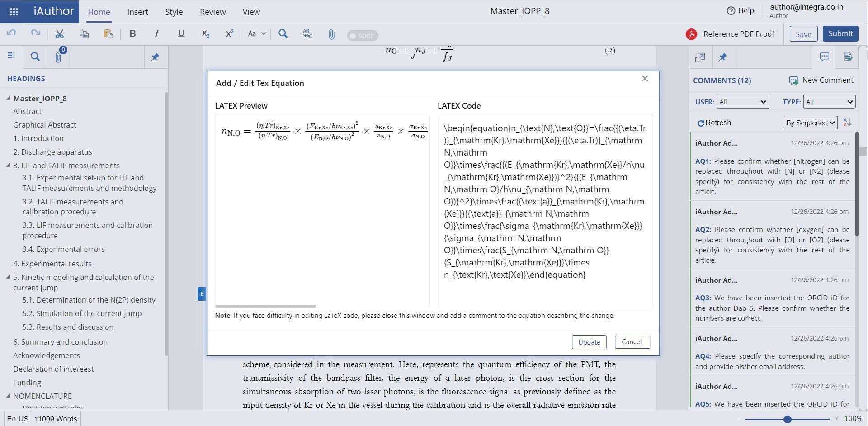Click the Submit button

pyautogui.click(x=840, y=33)
